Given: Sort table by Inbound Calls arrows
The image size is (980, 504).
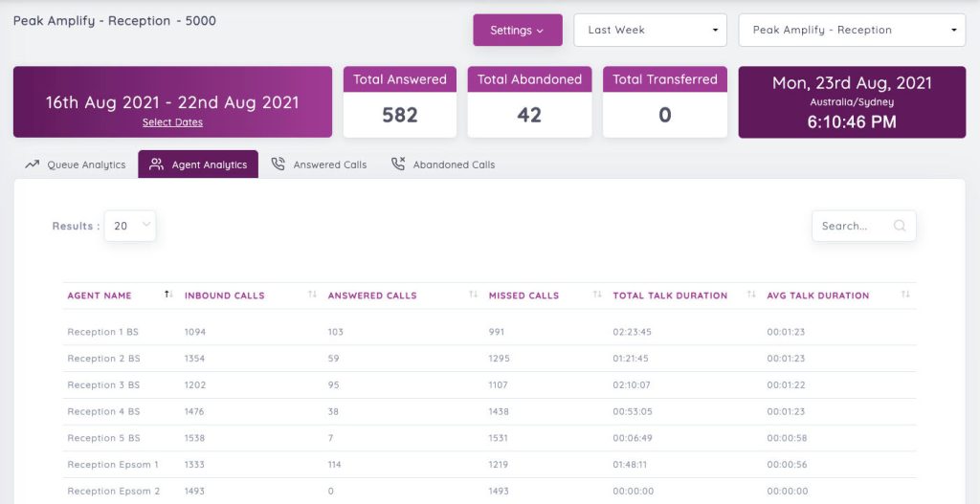Looking at the screenshot, I should (312, 295).
